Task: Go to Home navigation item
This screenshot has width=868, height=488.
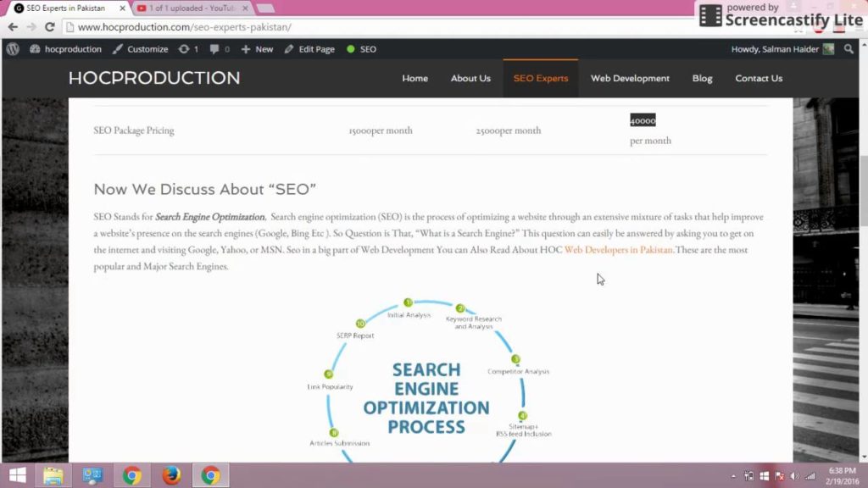Action: (415, 79)
